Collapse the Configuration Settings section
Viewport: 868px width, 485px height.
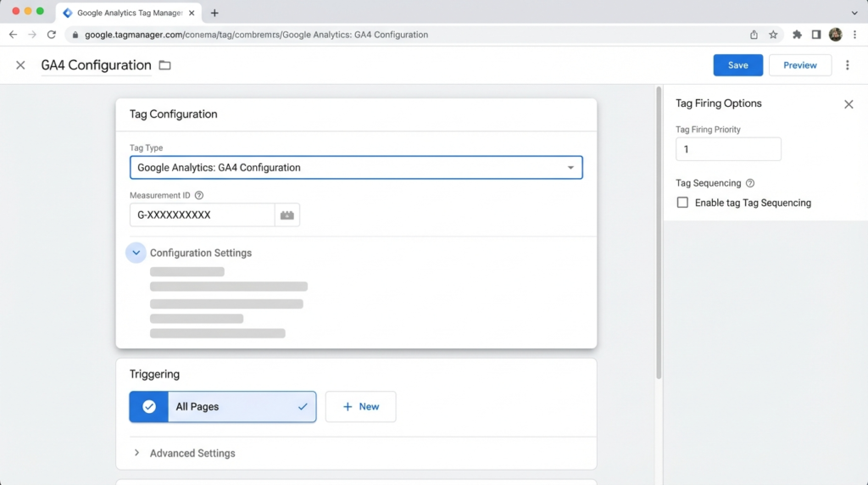click(136, 253)
